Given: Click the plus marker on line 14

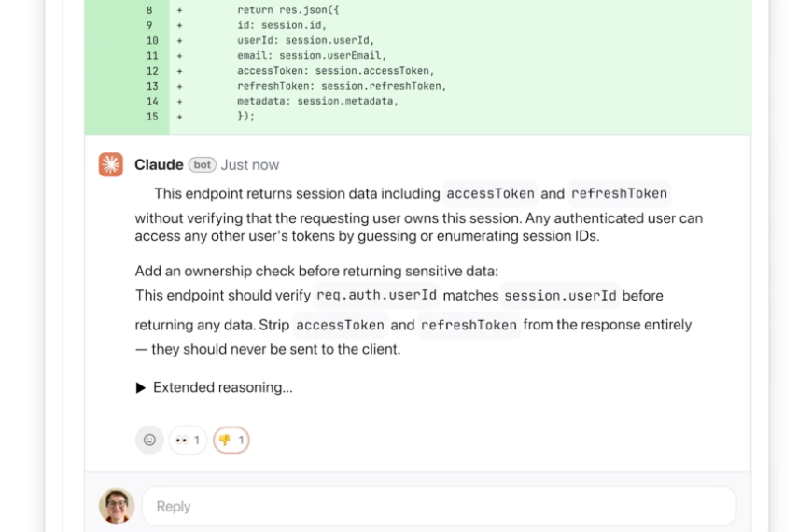Looking at the screenshot, I should (179, 102).
